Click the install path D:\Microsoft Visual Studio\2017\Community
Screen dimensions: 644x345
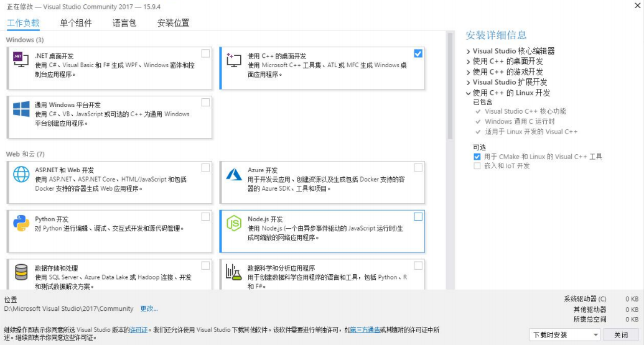tap(69, 308)
